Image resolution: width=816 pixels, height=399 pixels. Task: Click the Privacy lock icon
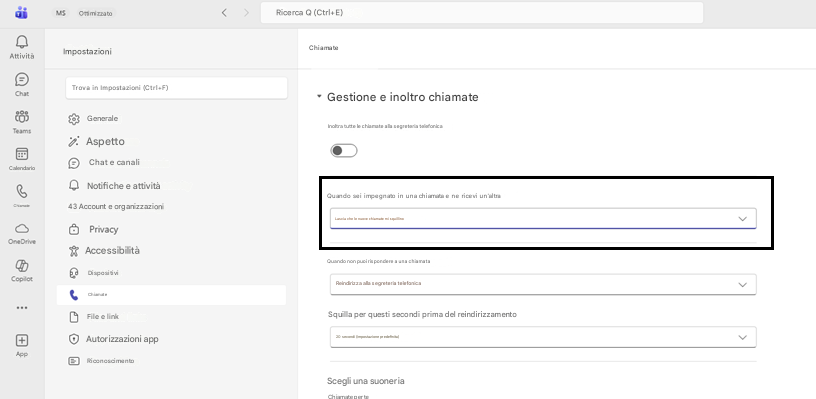click(x=74, y=229)
